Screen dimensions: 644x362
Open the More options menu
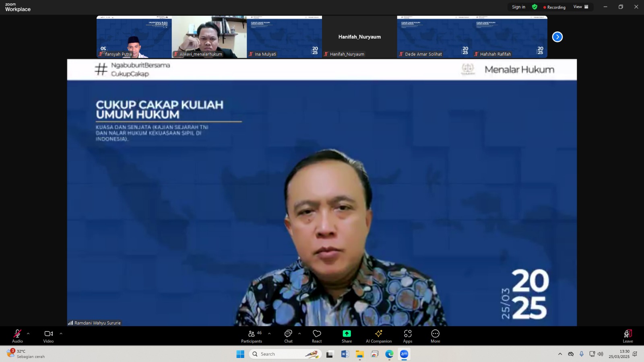(x=435, y=336)
